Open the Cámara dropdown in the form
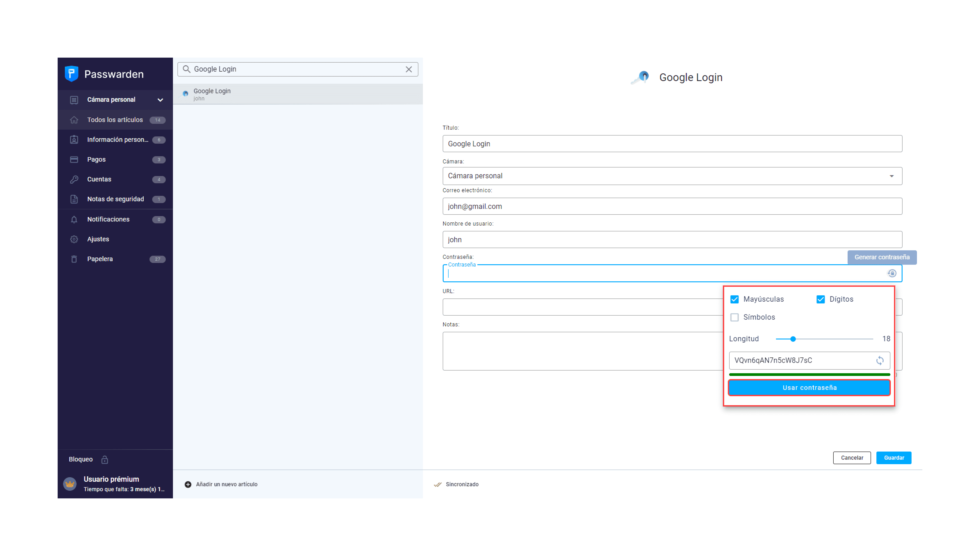The image size is (980, 556). (672, 176)
